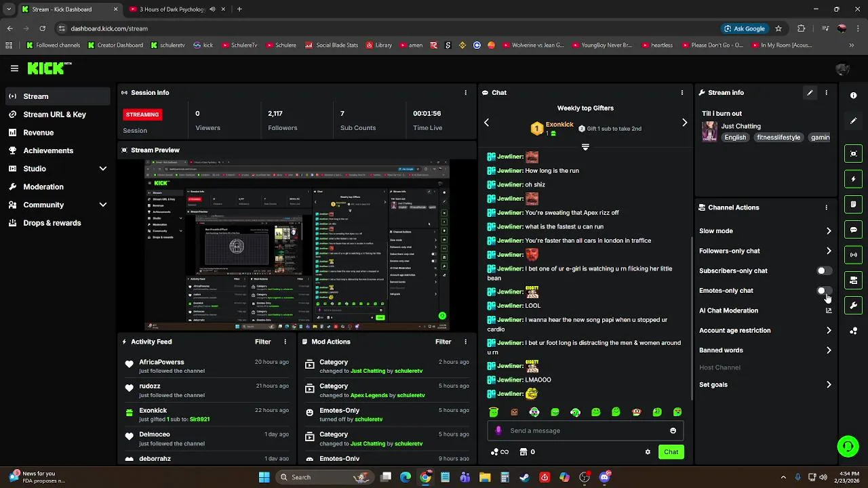This screenshot has height=488, width=868.
Task: Open Mod Actions panel kebab menu
Action: click(x=465, y=342)
